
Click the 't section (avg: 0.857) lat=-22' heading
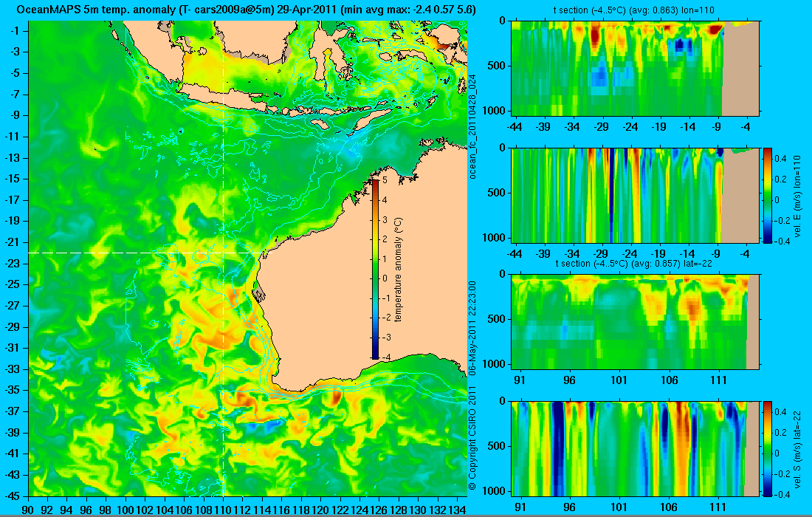point(633,263)
